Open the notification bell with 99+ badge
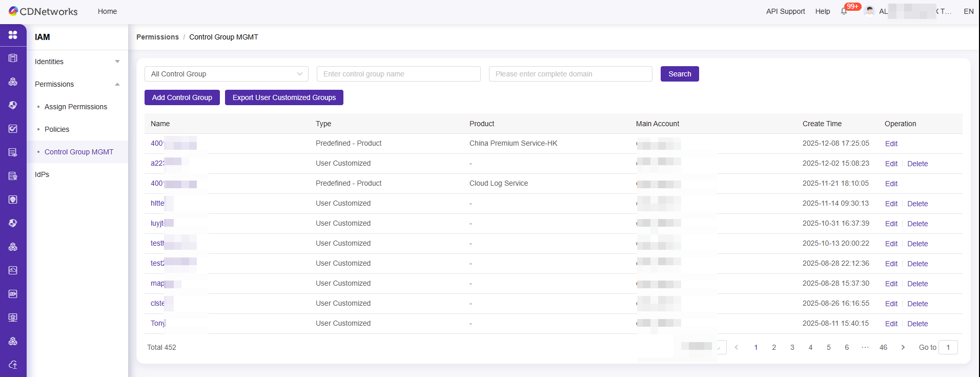Screen dimensions: 980x377 click(844, 11)
